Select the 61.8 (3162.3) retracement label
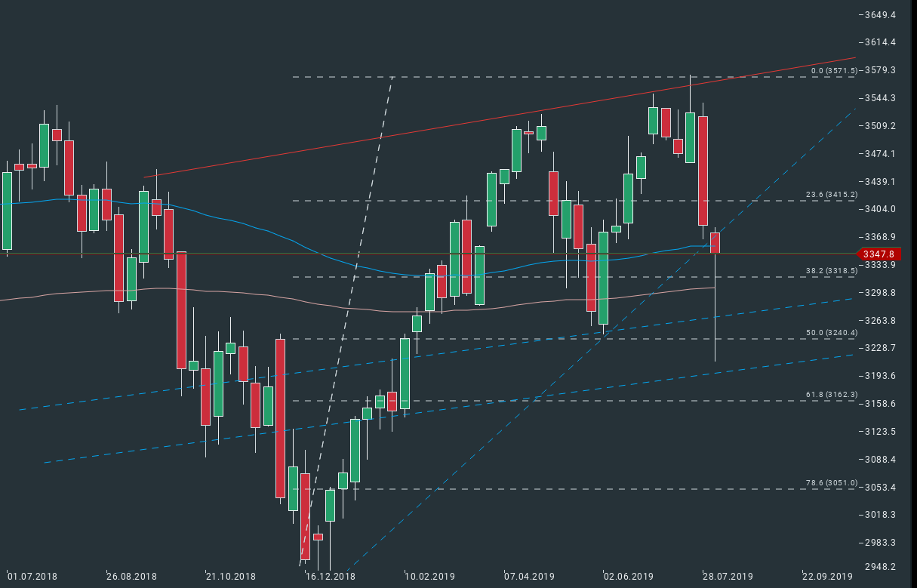This screenshot has width=917, height=588. [x=832, y=395]
